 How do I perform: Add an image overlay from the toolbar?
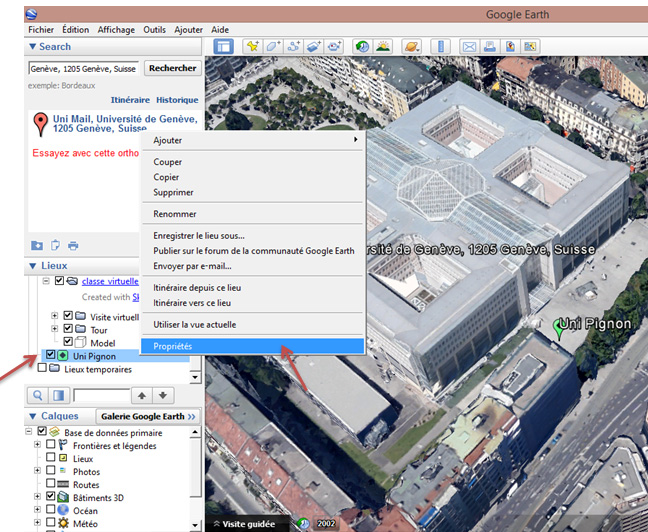314,47
